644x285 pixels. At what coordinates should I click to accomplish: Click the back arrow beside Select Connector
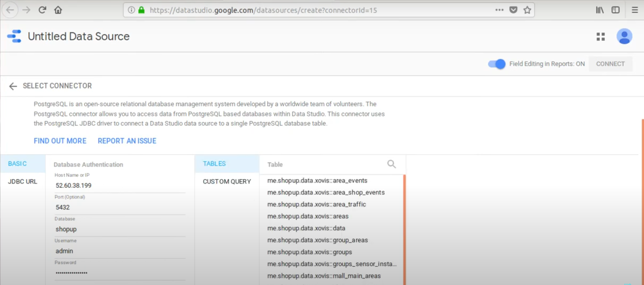pyautogui.click(x=13, y=86)
